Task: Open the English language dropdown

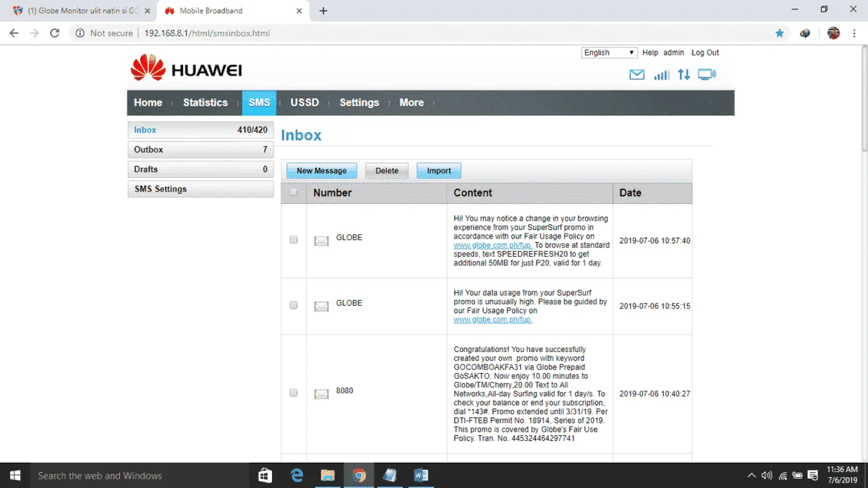Action: [x=609, y=53]
